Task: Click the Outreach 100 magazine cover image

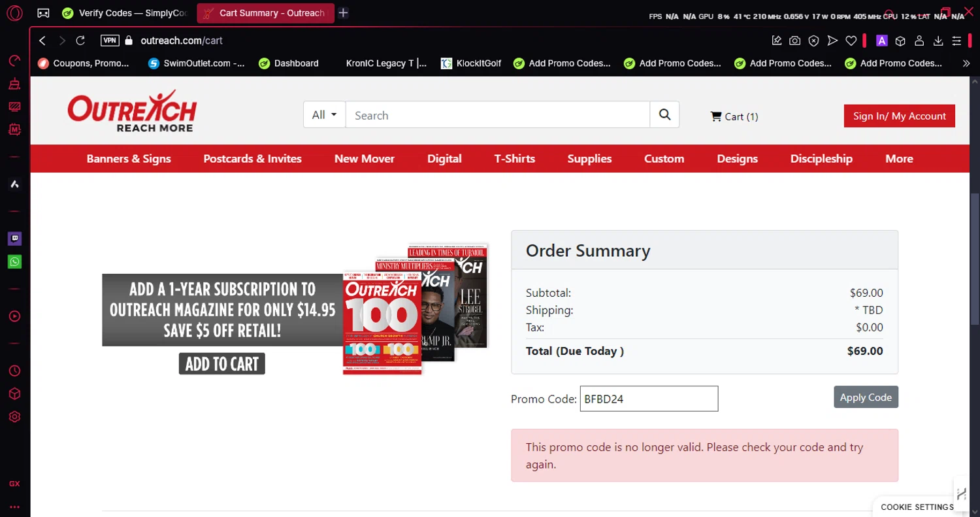Action: pyautogui.click(x=382, y=323)
